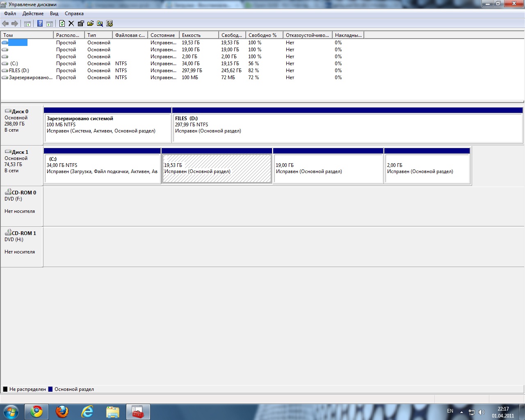The height and width of the screenshot is (420, 525).
Task: Open the Вид menu
Action: 54,14
